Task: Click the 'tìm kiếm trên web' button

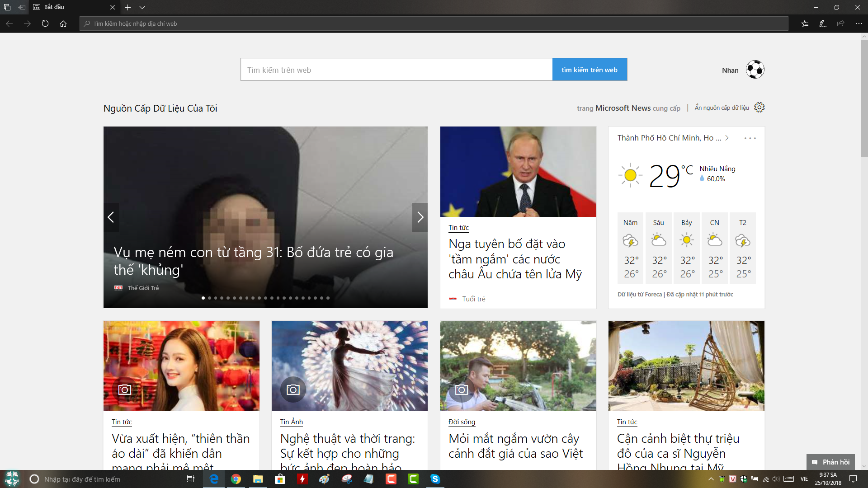Action: 590,70
